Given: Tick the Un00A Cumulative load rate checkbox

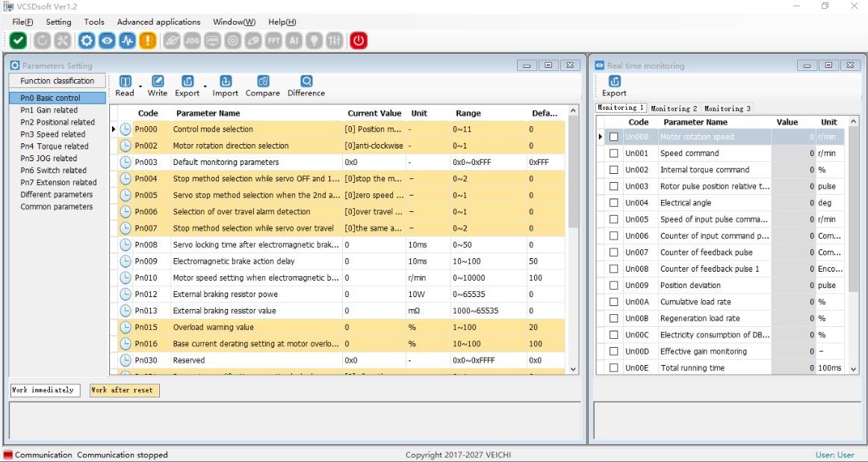Looking at the screenshot, I should coord(613,302).
